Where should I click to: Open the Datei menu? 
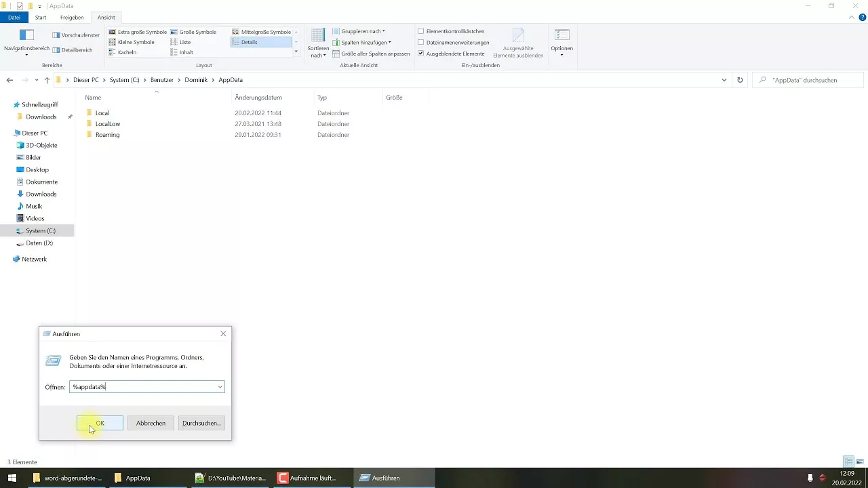pos(14,17)
